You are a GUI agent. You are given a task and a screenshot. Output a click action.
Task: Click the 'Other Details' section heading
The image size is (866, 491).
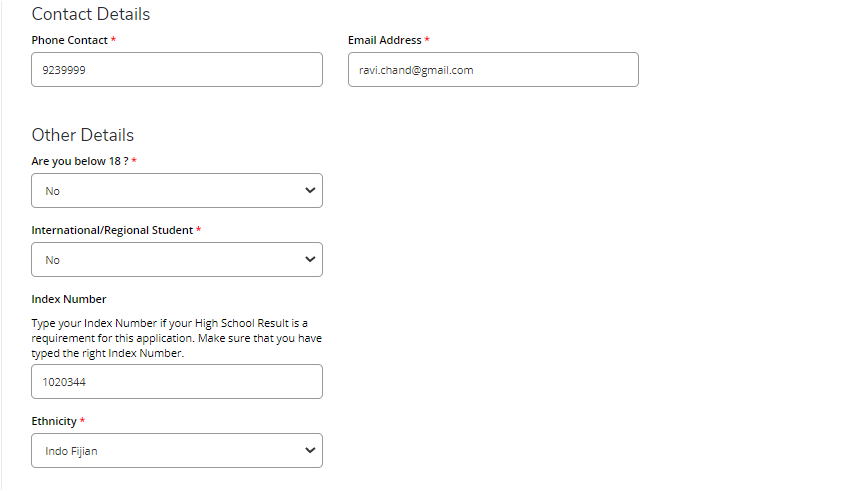tap(83, 135)
